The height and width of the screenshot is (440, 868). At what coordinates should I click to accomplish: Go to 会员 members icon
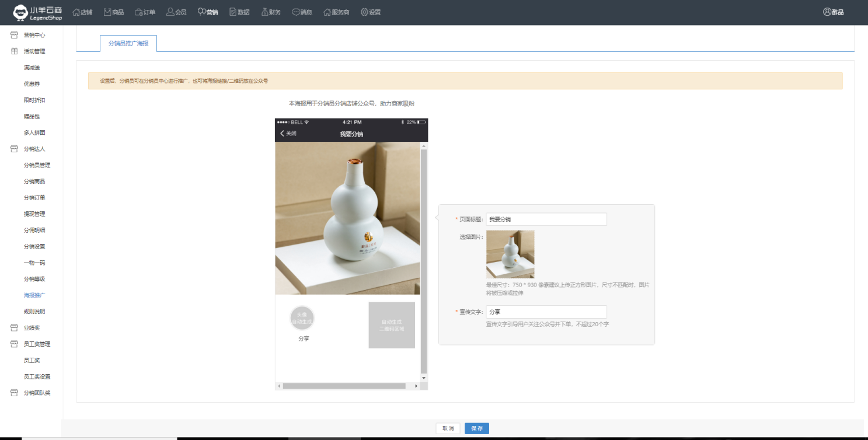coord(170,12)
